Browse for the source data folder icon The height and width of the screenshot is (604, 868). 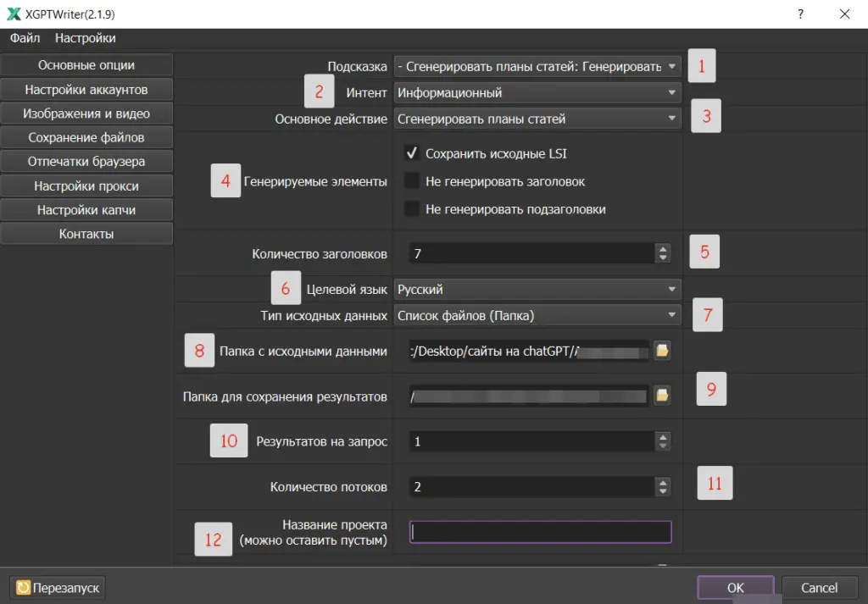click(x=662, y=350)
